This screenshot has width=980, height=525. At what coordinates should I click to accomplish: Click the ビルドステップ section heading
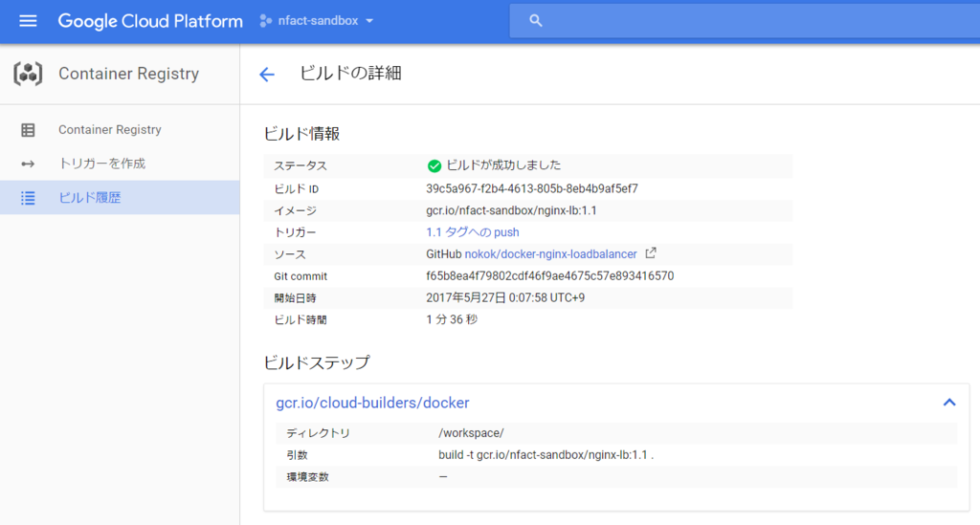coord(317,362)
